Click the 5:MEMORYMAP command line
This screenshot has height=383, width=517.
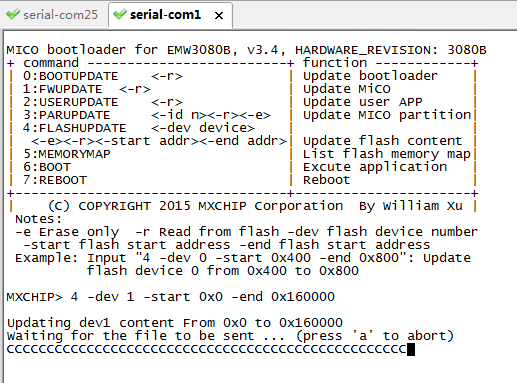[x=67, y=154]
